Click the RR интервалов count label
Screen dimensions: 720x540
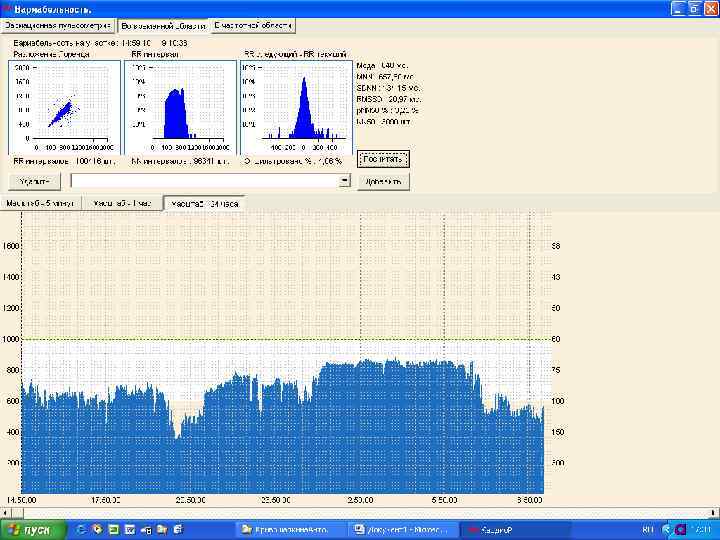[x=64, y=162]
